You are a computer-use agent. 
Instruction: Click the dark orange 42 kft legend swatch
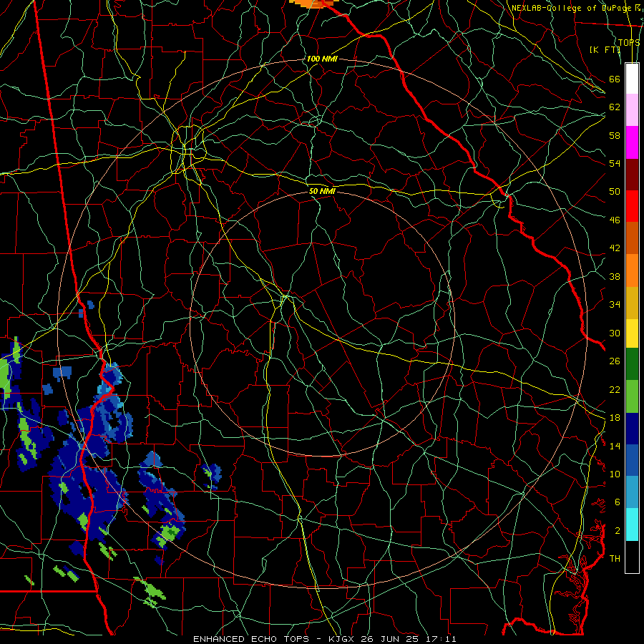tap(632, 238)
